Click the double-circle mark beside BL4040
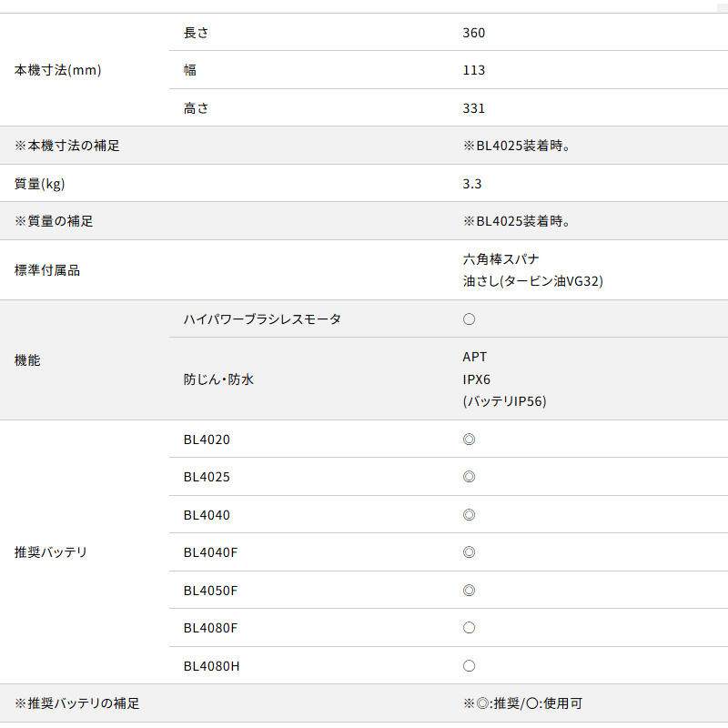The height and width of the screenshot is (728, 728). click(x=469, y=515)
